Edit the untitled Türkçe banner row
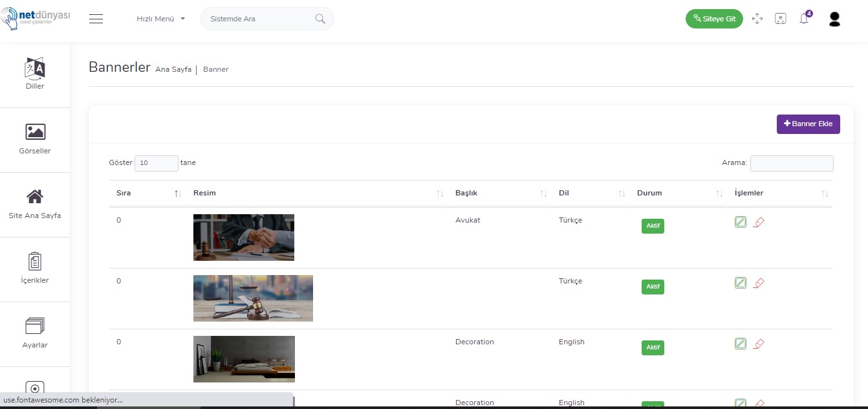The width and height of the screenshot is (868, 409). point(741,283)
